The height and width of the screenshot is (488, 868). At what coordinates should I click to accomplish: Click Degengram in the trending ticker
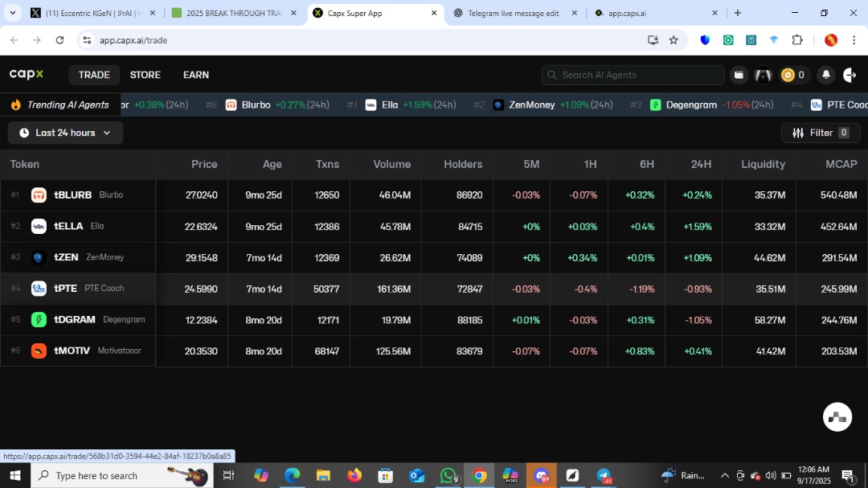point(691,105)
